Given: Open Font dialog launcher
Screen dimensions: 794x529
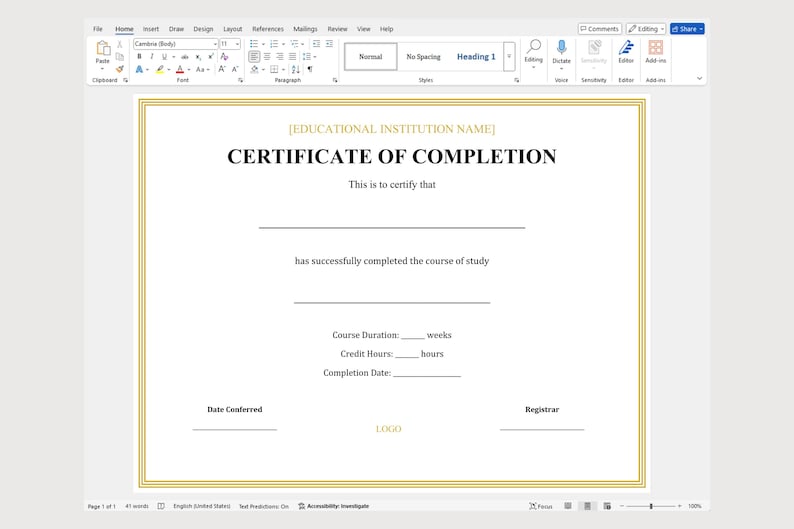Looking at the screenshot, I should pos(241,80).
